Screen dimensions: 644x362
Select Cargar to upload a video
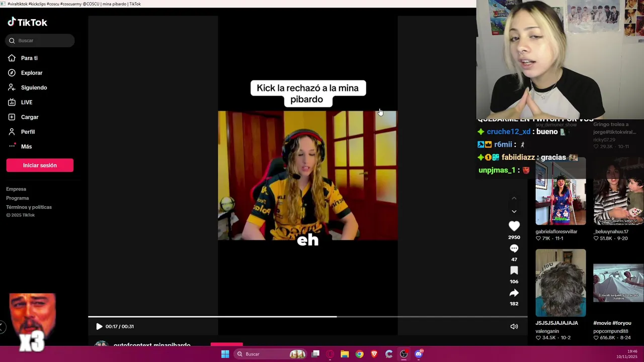point(30,117)
